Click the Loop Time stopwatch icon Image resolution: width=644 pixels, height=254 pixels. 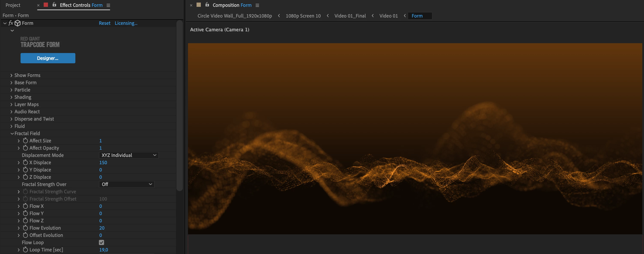(25, 250)
